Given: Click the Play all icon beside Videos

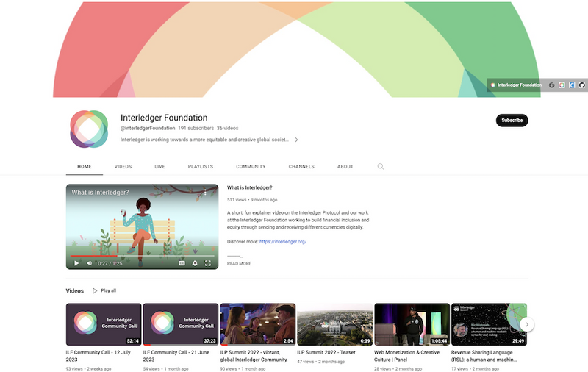Looking at the screenshot, I should 96,290.
